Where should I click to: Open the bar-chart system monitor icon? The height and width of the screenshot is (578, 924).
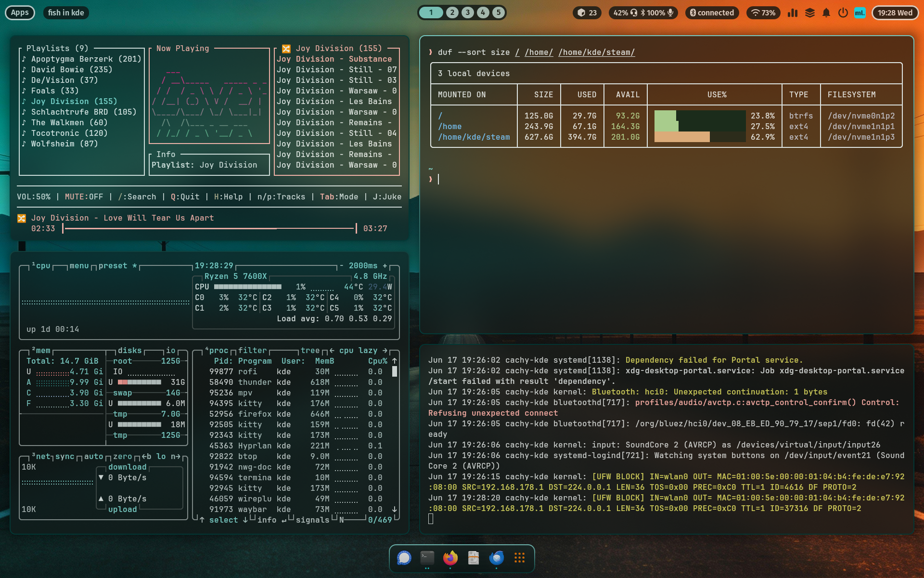click(793, 13)
